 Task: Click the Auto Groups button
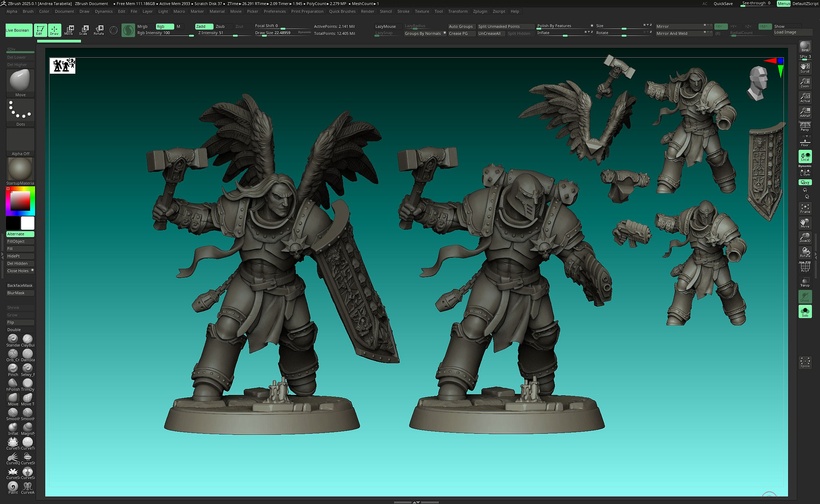tap(460, 26)
